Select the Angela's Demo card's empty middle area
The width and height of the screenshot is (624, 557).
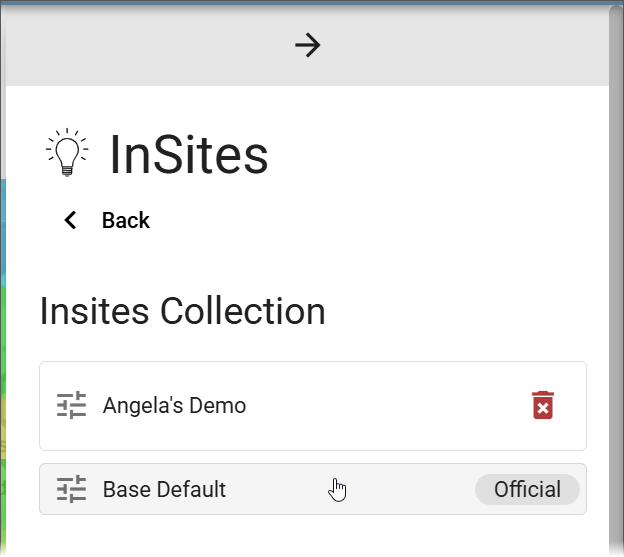pyautogui.click(x=382, y=406)
